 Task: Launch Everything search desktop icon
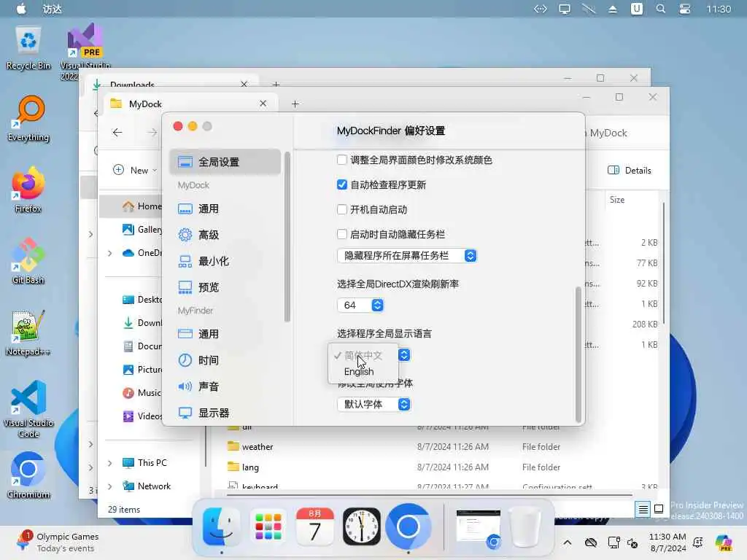coord(28,119)
